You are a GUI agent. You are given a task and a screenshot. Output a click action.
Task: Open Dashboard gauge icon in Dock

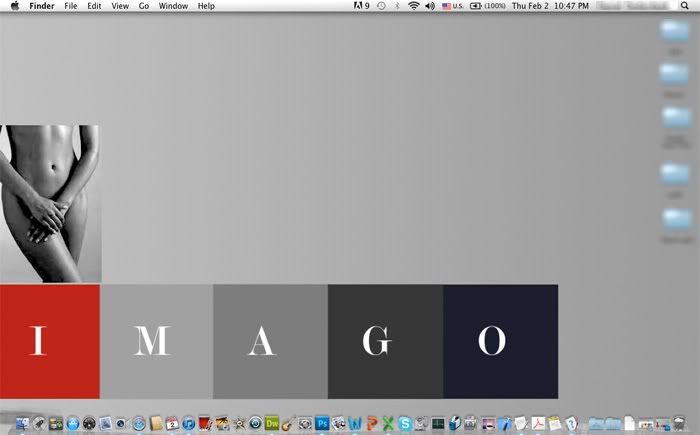(x=89, y=423)
